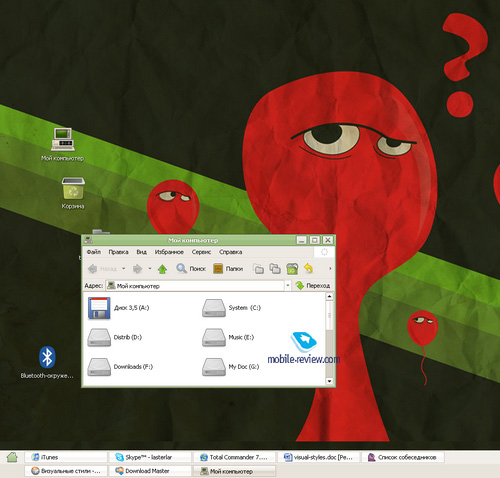The height and width of the screenshot is (478, 500).
Task: Open the Избранное menu
Action: pyautogui.click(x=169, y=252)
